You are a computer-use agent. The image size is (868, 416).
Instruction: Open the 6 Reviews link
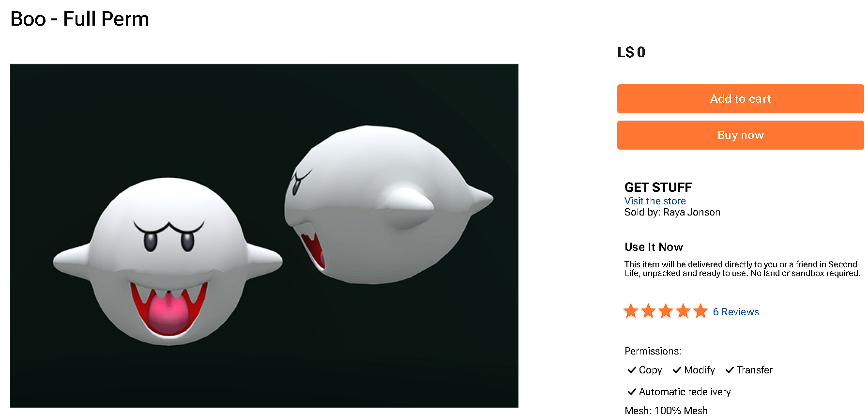click(736, 312)
